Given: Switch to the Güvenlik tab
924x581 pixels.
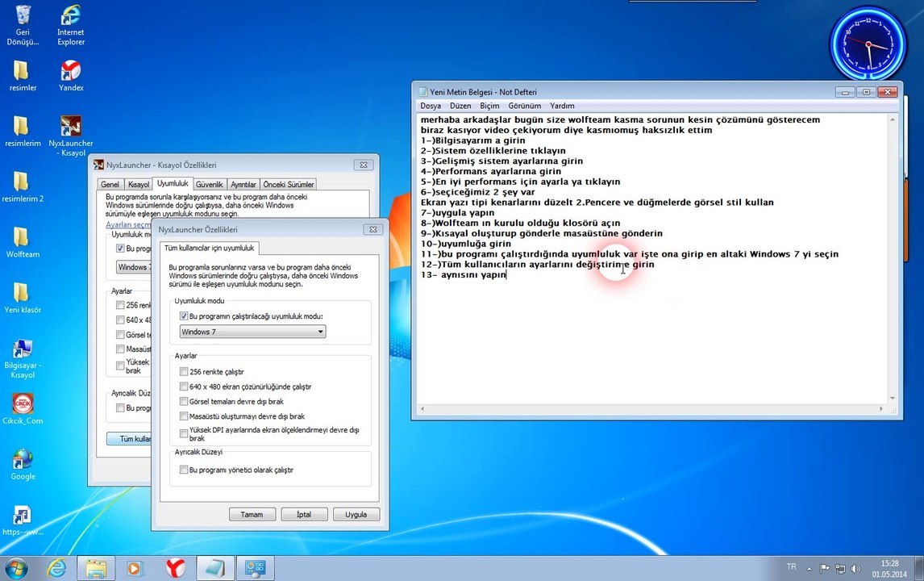Looking at the screenshot, I should pos(209,185).
